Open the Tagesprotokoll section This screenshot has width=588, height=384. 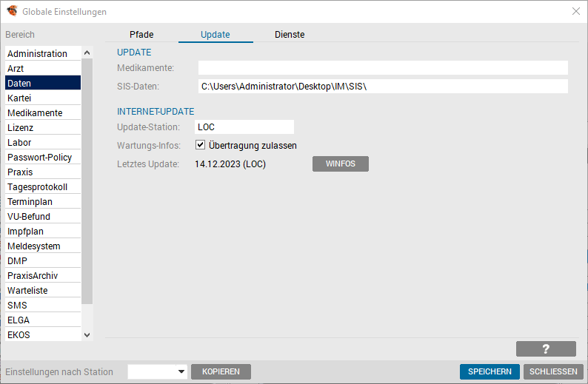tap(43, 187)
